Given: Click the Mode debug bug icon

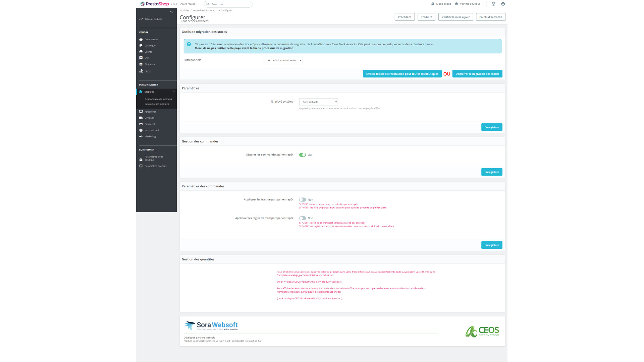Looking at the screenshot, I should [x=433, y=4].
